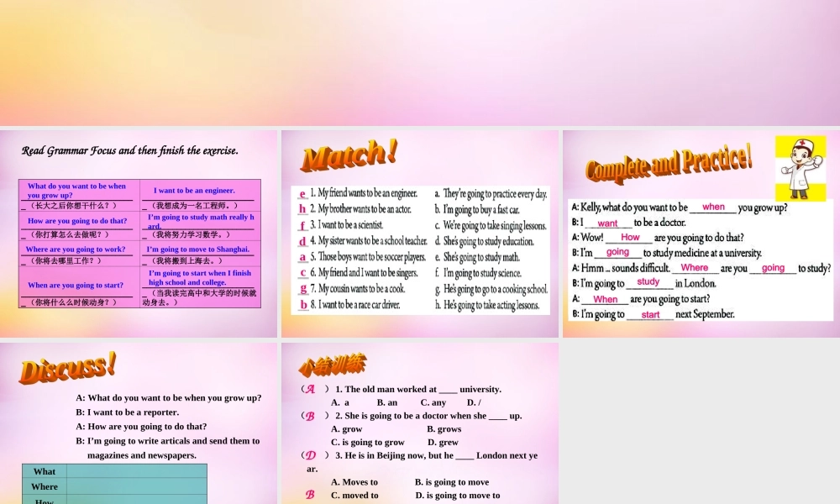
Task: Click the 小结训练 heading graphic
Action: (332, 365)
